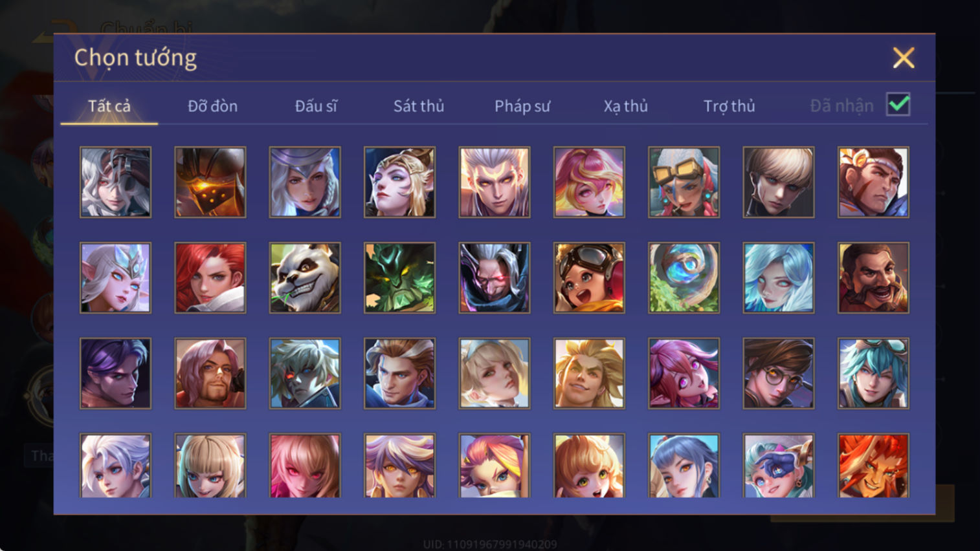Filter heroes by Đấu sĩ
Viewport: 980px width, 551px height.
coord(316,106)
